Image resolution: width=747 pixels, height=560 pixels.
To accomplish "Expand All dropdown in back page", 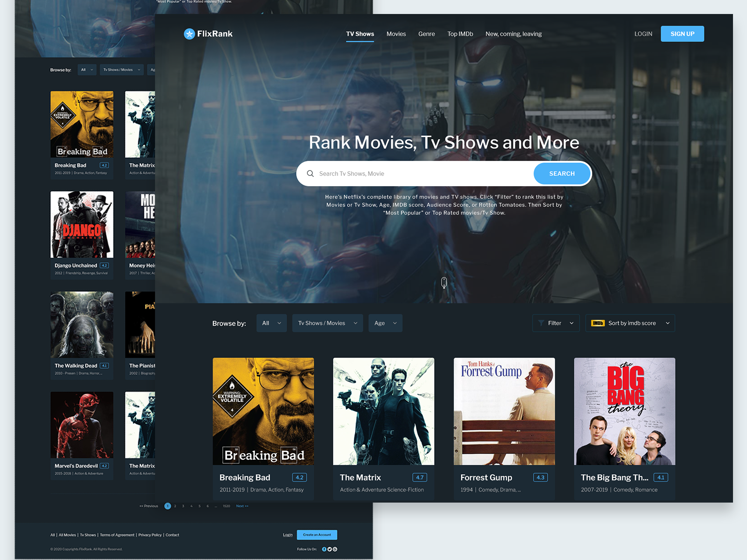I will tap(87, 70).
